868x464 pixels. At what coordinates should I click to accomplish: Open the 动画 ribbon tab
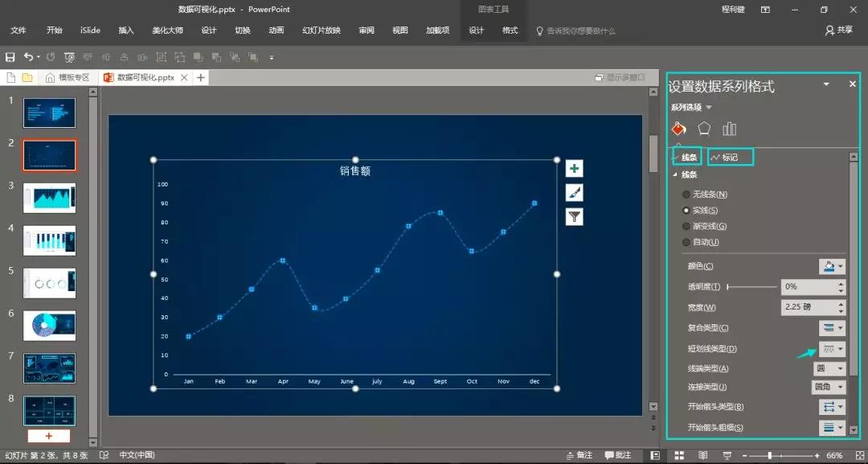pyautogui.click(x=276, y=31)
